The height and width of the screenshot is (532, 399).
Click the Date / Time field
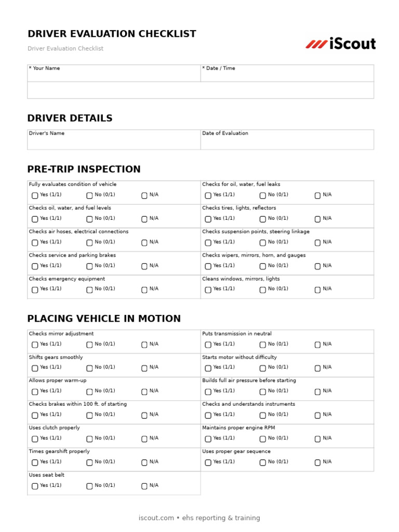(x=287, y=90)
